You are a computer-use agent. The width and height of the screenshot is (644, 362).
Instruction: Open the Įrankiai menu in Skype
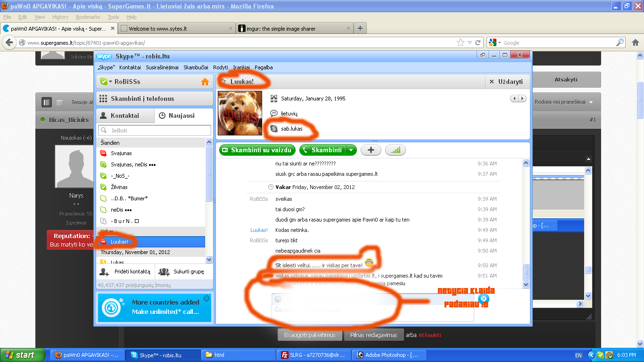tap(241, 67)
